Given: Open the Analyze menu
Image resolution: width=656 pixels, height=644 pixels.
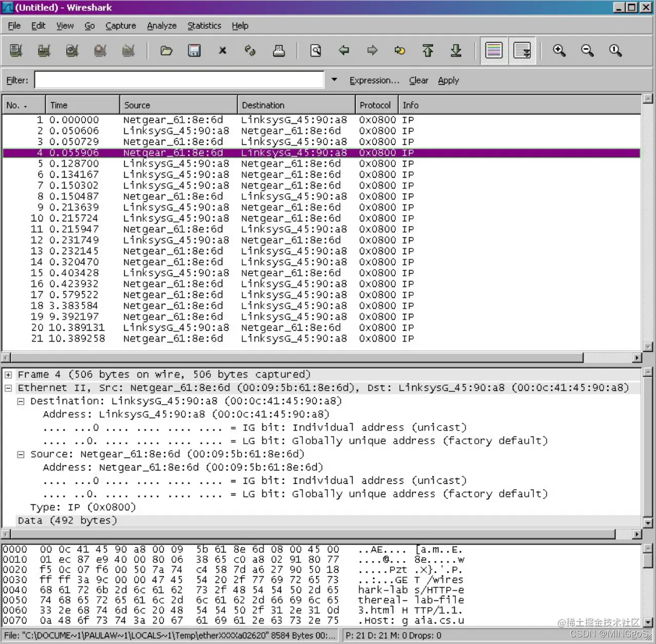Looking at the screenshot, I should [x=162, y=26].
